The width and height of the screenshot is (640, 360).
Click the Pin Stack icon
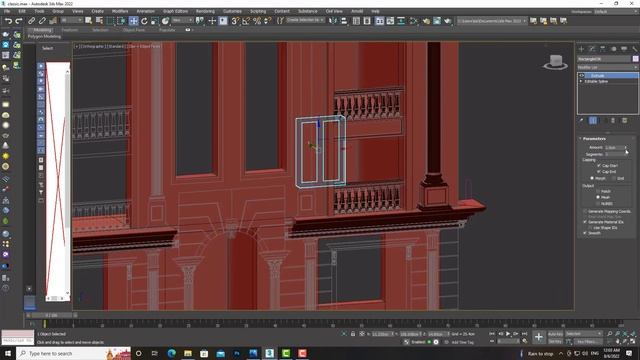pyautogui.click(x=582, y=120)
